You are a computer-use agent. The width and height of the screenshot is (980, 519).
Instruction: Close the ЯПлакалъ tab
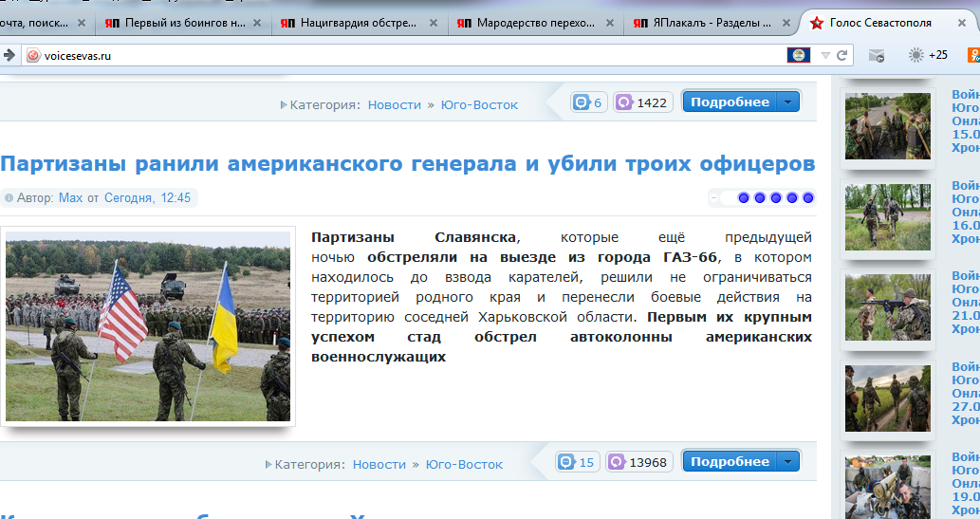tap(786, 23)
